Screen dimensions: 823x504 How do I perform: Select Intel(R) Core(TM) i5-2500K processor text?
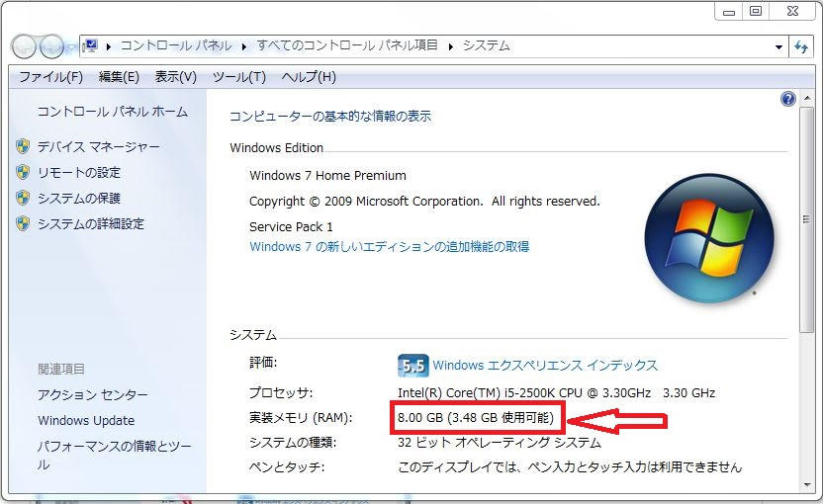[556, 392]
